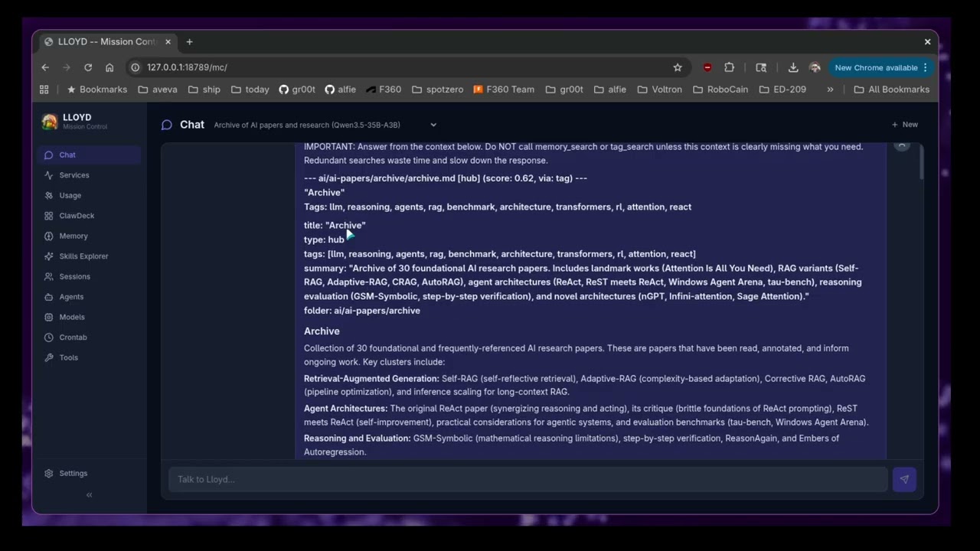Click the address bar URL
This screenshot has height=551, width=980.
pyautogui.click(x=187, y=67)
